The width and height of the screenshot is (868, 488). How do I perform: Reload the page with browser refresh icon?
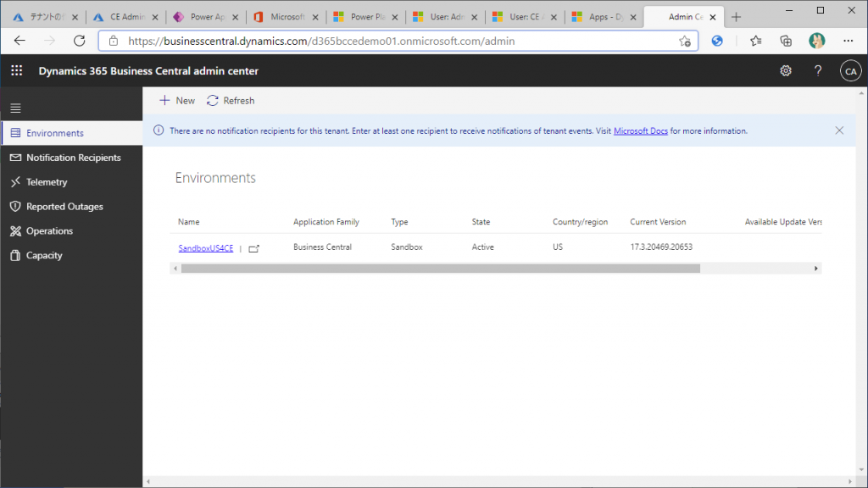(x=80, y=41)
